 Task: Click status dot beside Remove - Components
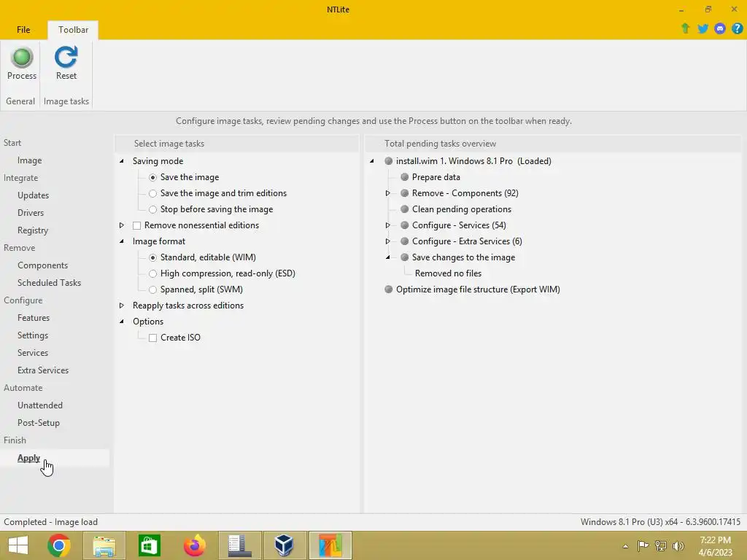point(404,193)
